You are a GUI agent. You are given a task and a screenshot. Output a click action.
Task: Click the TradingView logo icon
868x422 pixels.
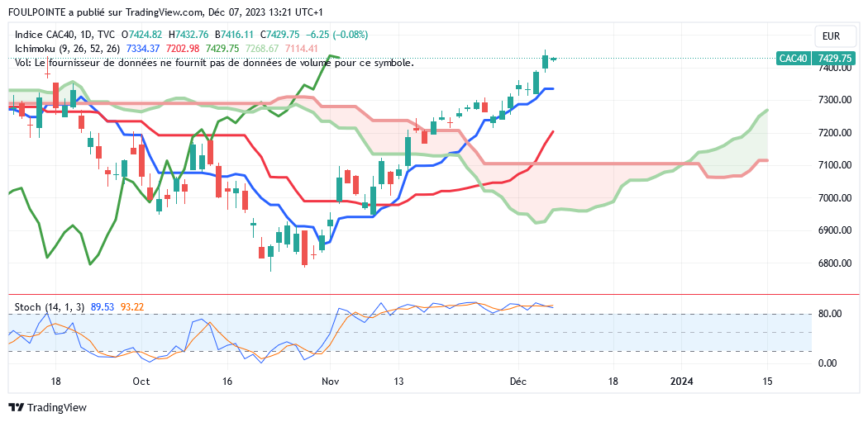pos(17,408)
